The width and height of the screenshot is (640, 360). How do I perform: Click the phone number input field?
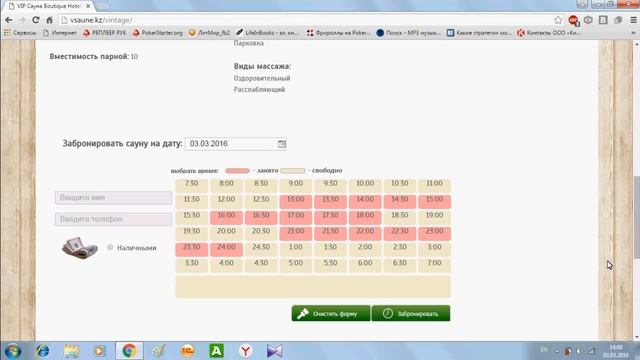coord(113,219)
